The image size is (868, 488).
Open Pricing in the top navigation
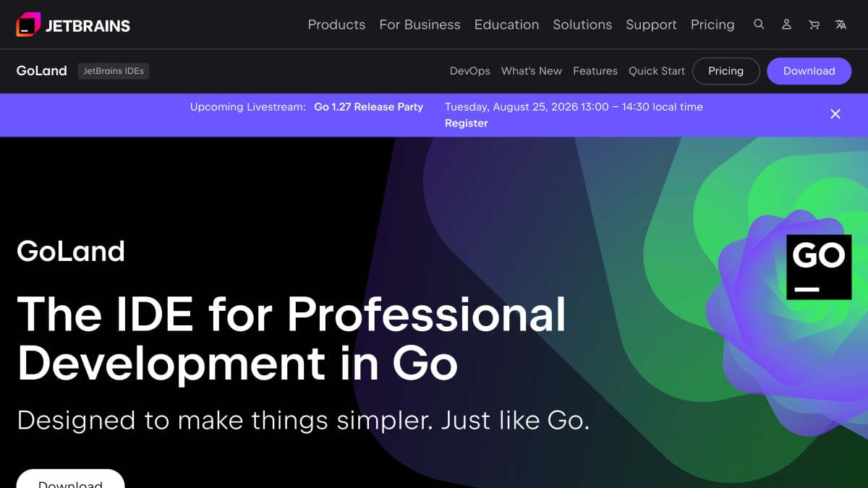(x=712, y=25)
